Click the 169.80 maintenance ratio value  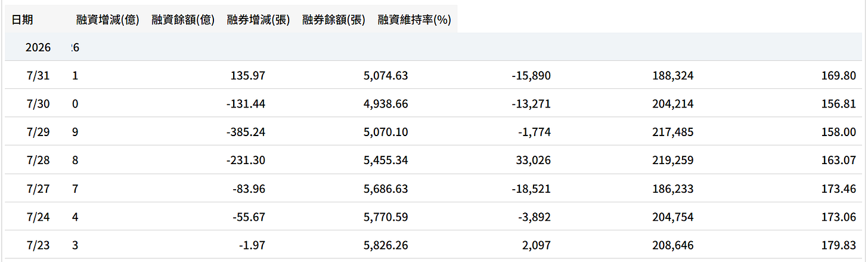pyautogui.click(x=838, y=76)
